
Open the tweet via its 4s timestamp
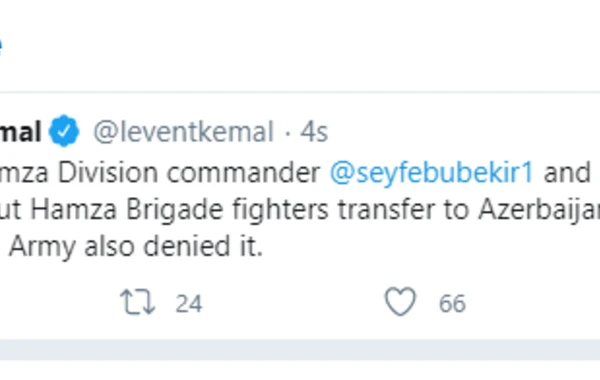coord(314,132)
